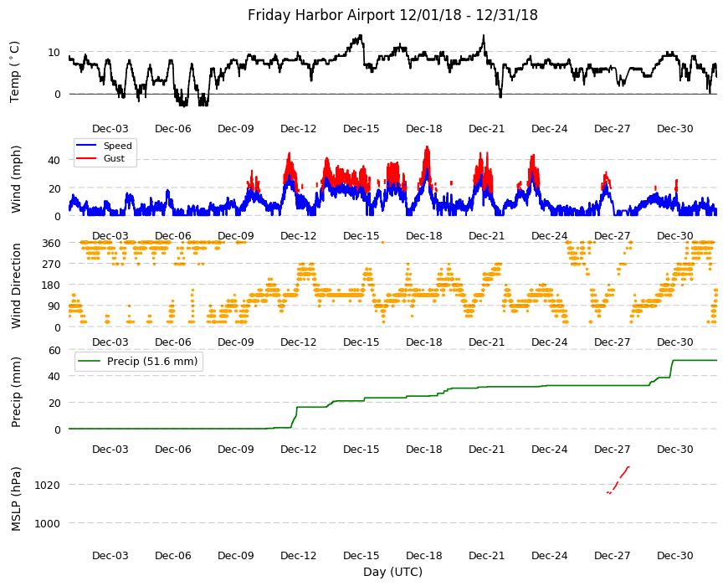Select the Precip (51.6 mm) legend label
Screen dimensions: 728x586
coord(152,362)
